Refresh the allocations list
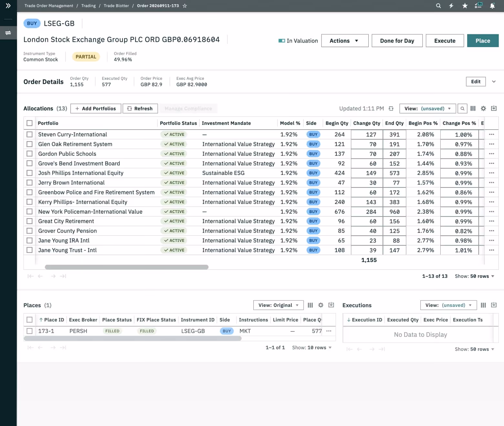Screen dimensions: 504x426 (140, 108)
